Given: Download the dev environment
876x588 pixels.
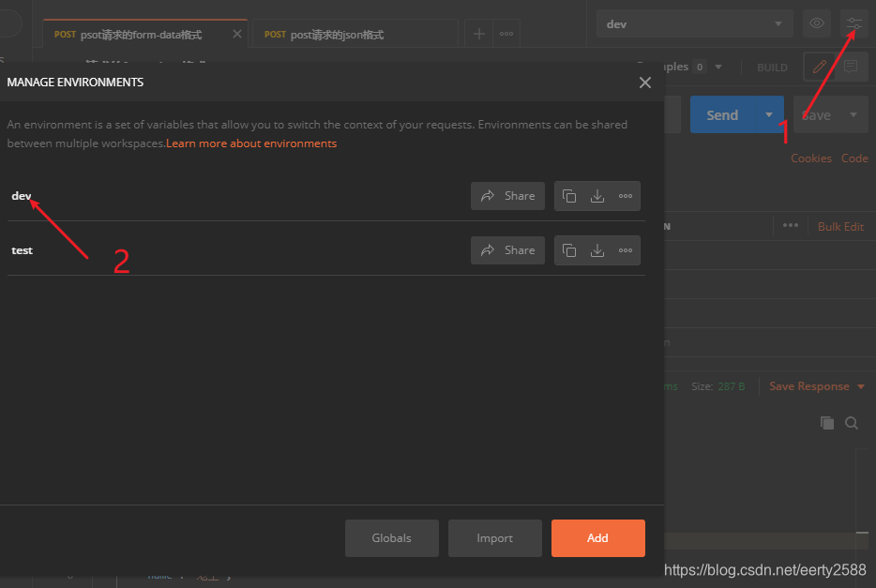Looking at the screenshot, I should (x=597, y=196).
